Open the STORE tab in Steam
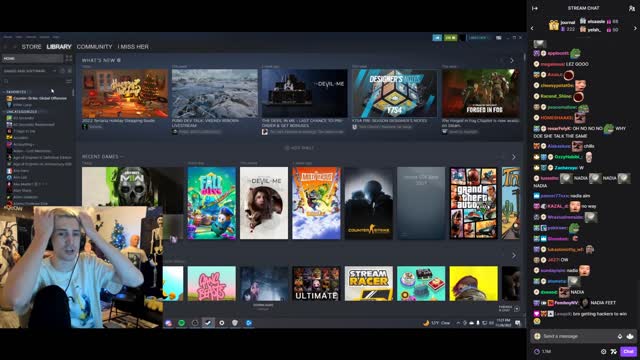This screenshot has height=360, width=640. tap(31, 47)
